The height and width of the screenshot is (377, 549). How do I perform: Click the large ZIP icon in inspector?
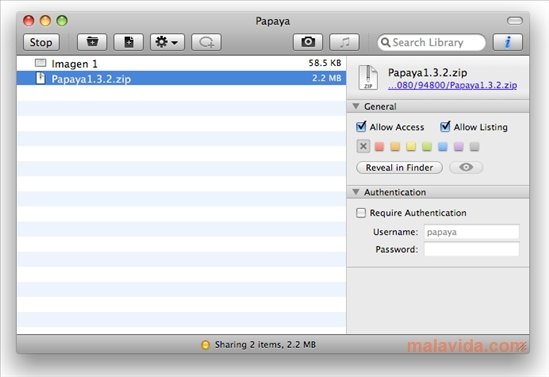click(368, 78)
